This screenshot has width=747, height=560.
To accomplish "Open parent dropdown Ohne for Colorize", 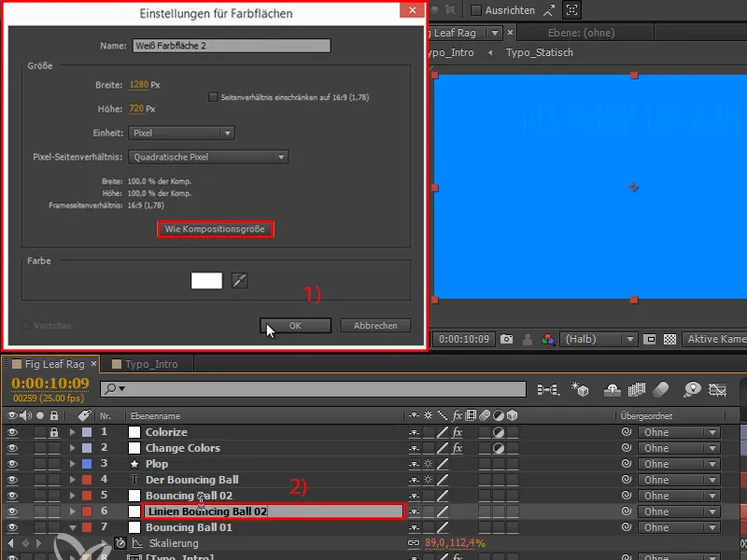I will tap(679, 432).
